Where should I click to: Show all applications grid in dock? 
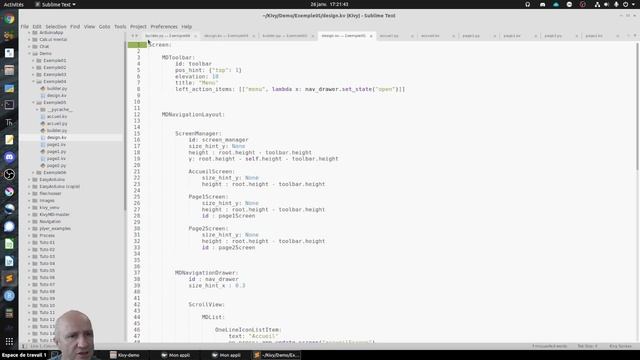coord(9,341)
